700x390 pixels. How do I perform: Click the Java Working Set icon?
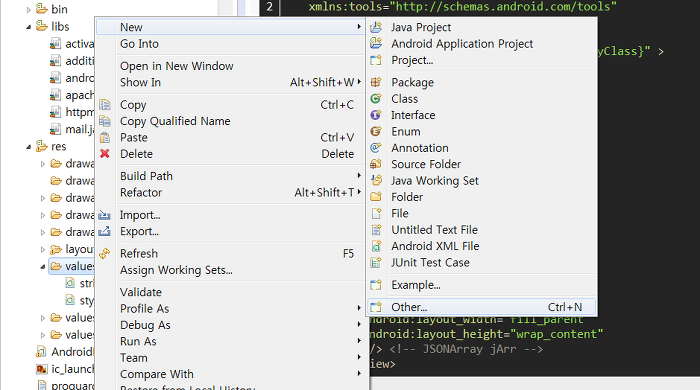(x=376, y=180)
